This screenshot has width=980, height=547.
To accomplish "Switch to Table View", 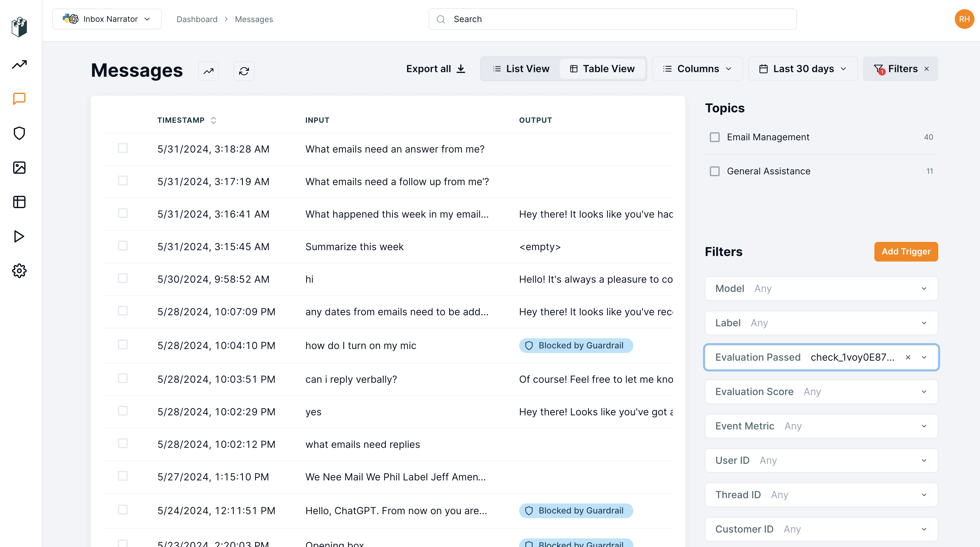I will [x=602, y=69].
